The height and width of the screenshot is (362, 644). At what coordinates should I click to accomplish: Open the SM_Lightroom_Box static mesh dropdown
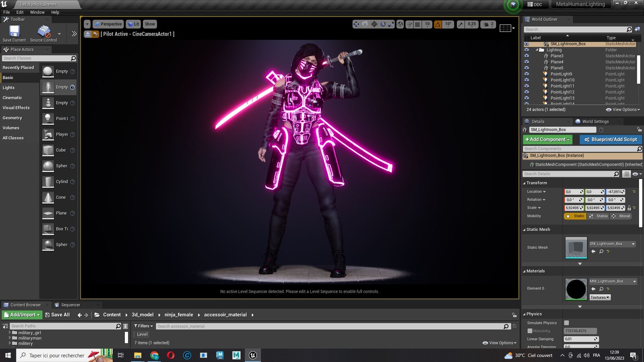point(613,244)
